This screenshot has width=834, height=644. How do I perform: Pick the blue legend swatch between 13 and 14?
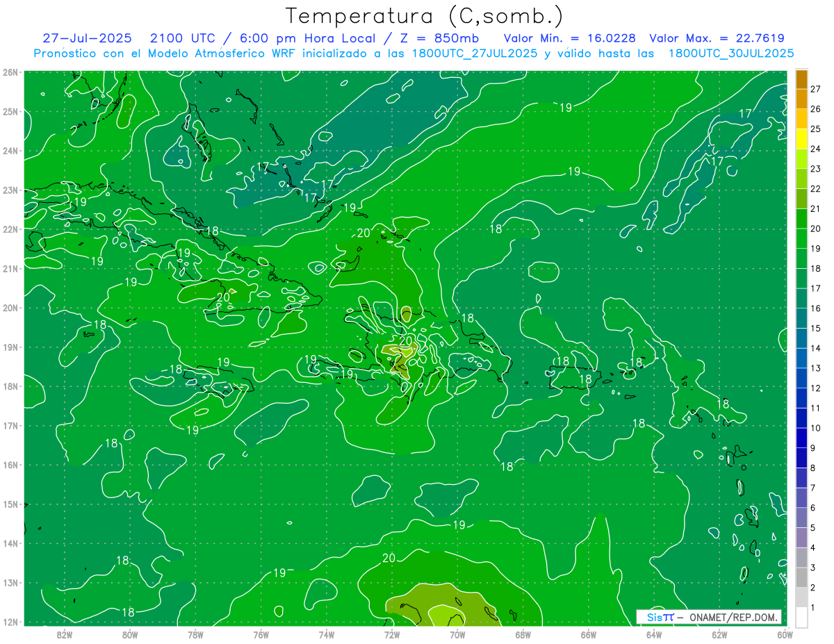pyautogui.click(x=801, y=358)
